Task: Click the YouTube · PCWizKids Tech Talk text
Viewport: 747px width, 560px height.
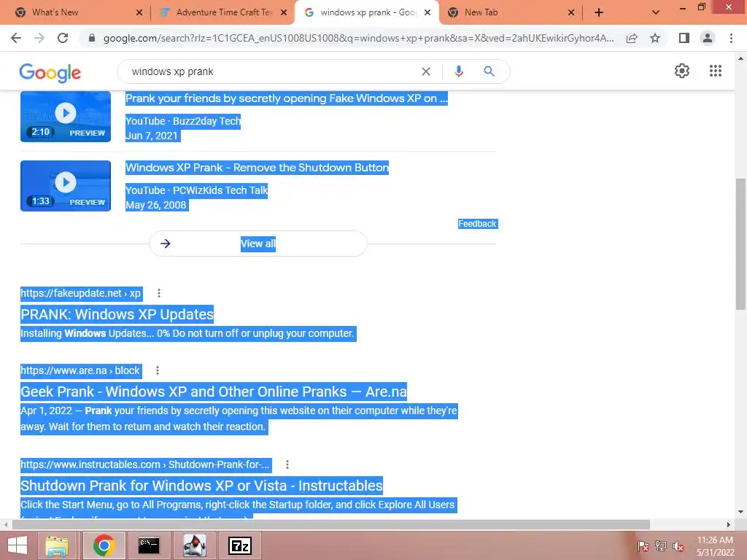Action: [x=196, y=190]
